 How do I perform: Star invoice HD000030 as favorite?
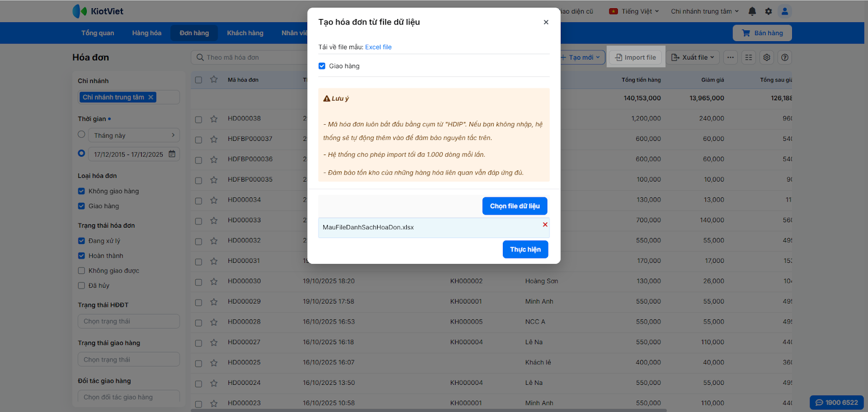pyautogui.click(x=214, y=281)
